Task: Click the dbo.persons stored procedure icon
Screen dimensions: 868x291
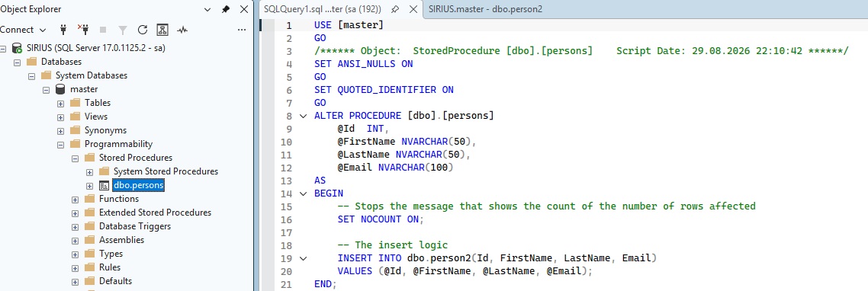Action: click(104, 185)
